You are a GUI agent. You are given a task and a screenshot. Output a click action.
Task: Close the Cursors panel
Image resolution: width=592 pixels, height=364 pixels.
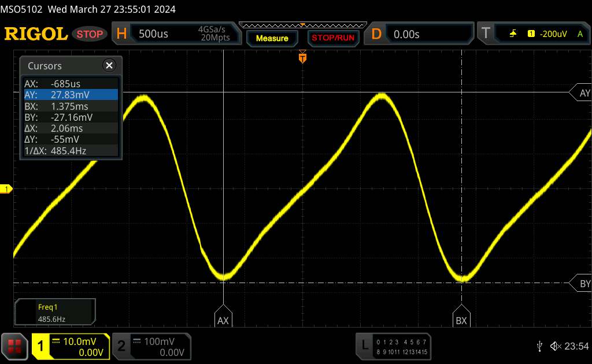point(108,66)
